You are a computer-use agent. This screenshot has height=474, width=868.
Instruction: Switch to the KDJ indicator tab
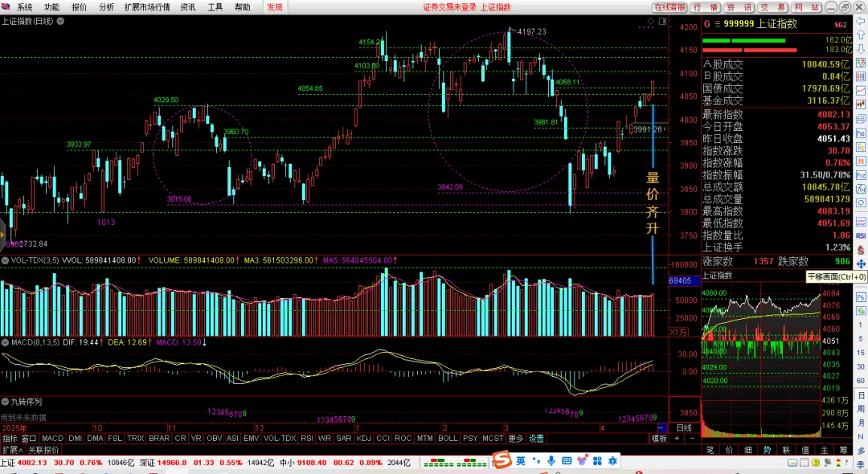click(364, 438)
